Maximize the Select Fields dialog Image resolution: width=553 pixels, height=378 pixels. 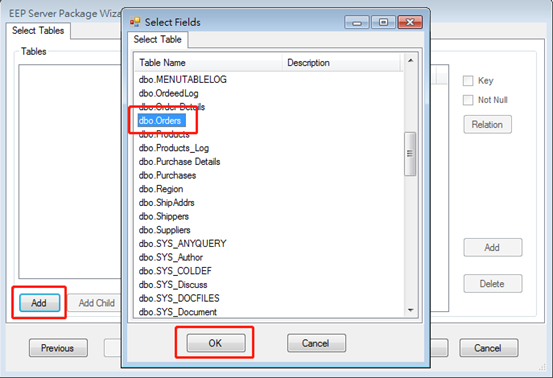(x=383, y=22)
